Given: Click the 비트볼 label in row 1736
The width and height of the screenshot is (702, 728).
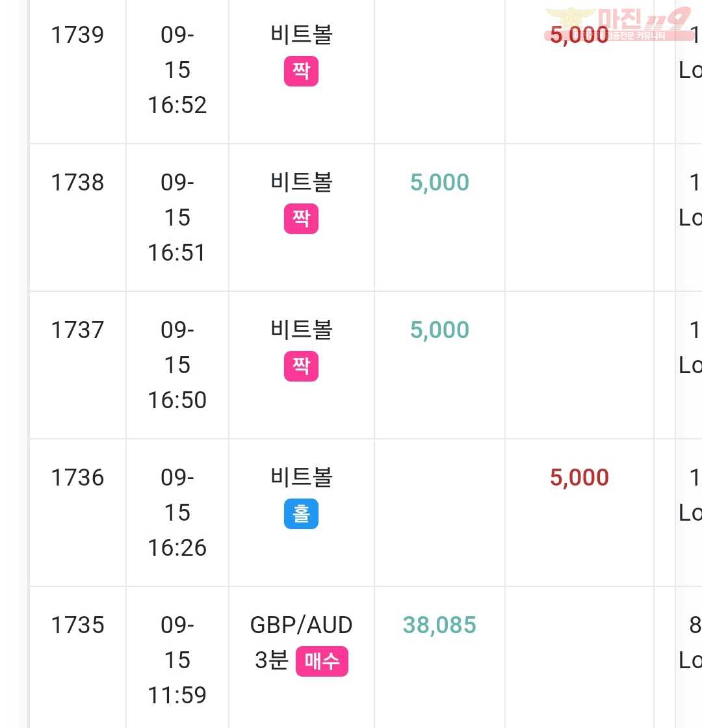Looking at the screenshot, I should coord(302,478).
